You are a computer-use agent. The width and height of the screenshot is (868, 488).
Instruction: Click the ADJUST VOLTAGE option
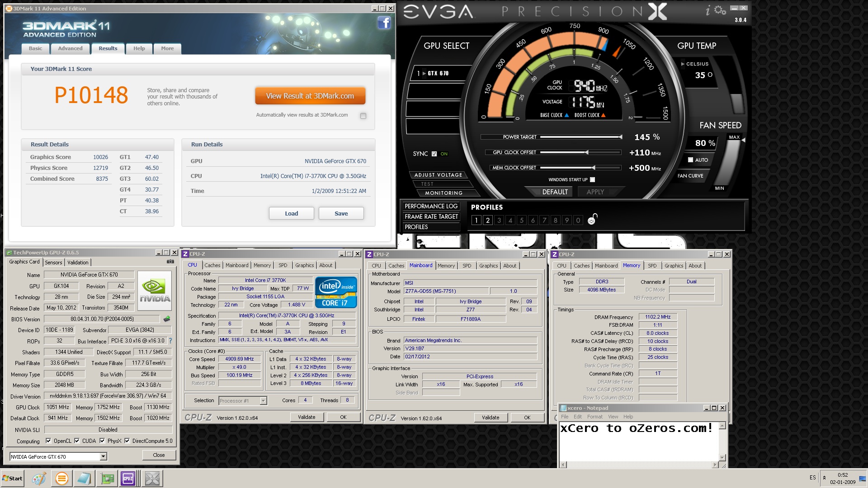tap(438, 175)
